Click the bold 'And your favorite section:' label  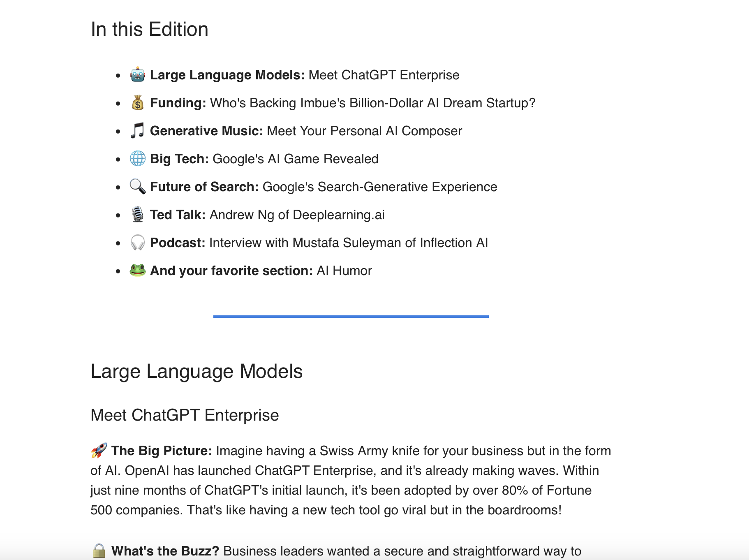[x=231, y=271]
